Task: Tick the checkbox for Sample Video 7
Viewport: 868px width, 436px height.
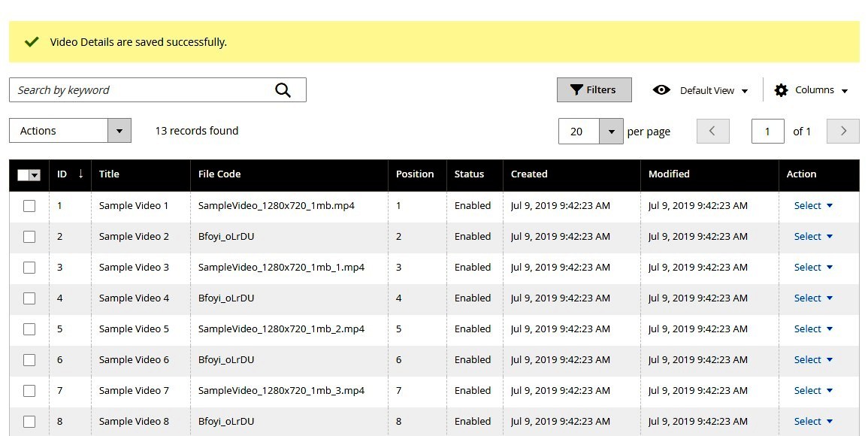Action: pos(29,391)
